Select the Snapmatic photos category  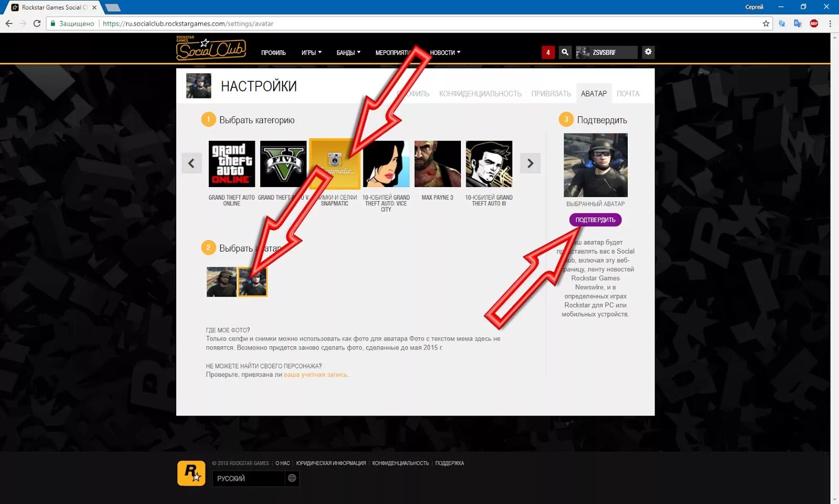point(335,163)
